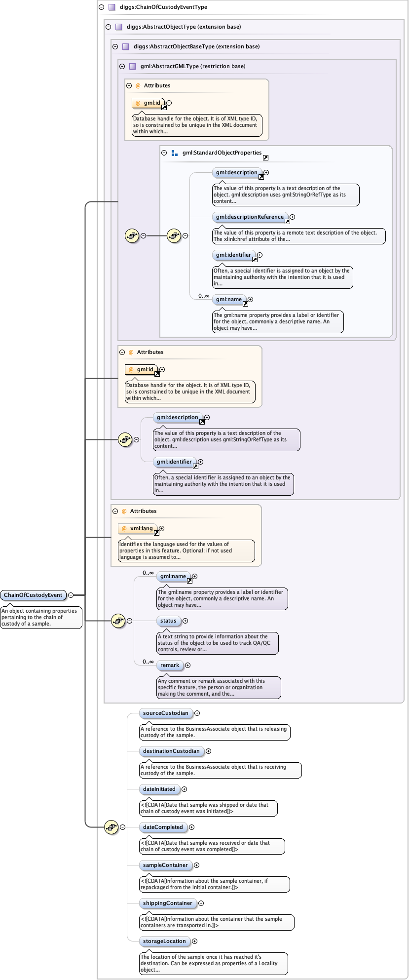
Task: Click the purple type icon beside gml:AbstractGMLType
Action: 132,67
